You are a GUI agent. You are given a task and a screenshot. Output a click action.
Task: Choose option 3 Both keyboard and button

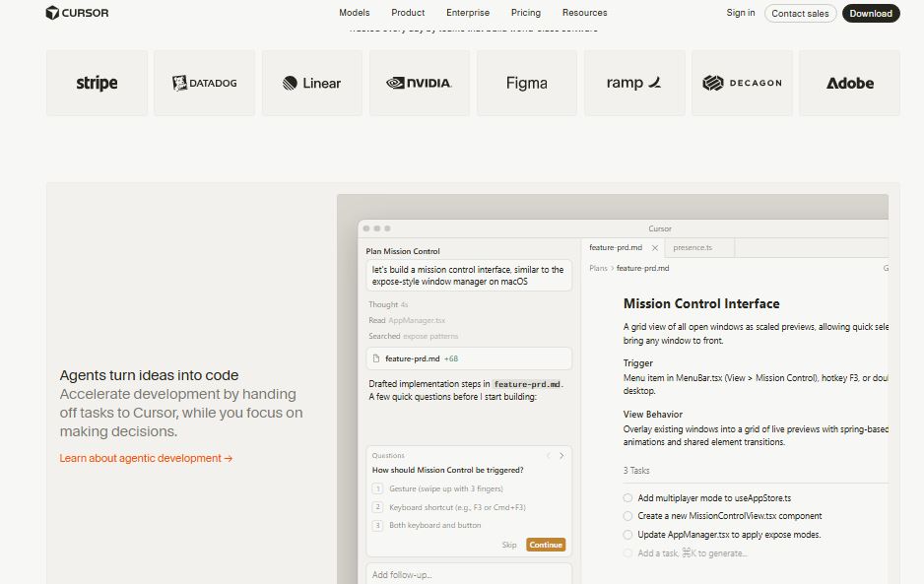click(x=427, y=525)
